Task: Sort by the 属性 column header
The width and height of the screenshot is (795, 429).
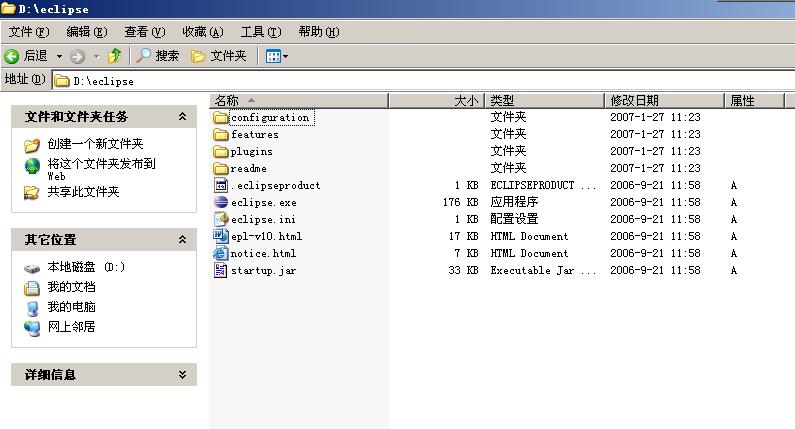Action: [754, 100]
